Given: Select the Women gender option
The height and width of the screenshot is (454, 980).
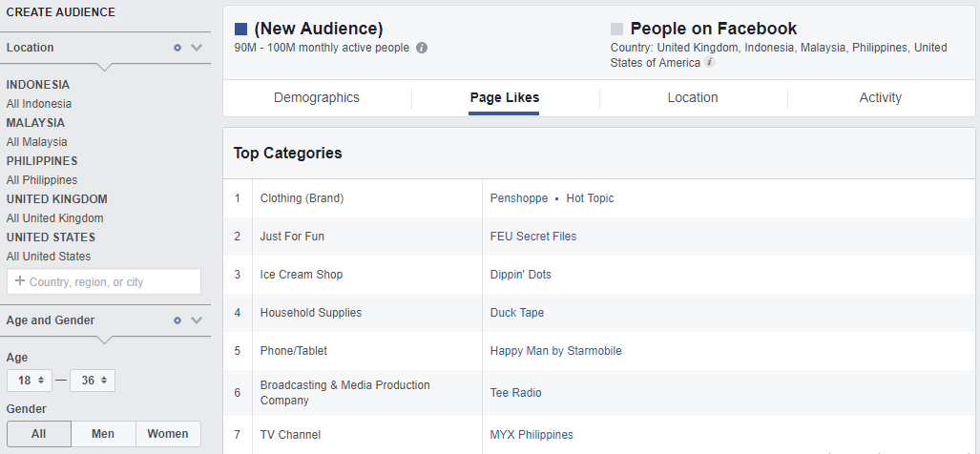Looking at the screenshot, I should click(x=168, y=434).
